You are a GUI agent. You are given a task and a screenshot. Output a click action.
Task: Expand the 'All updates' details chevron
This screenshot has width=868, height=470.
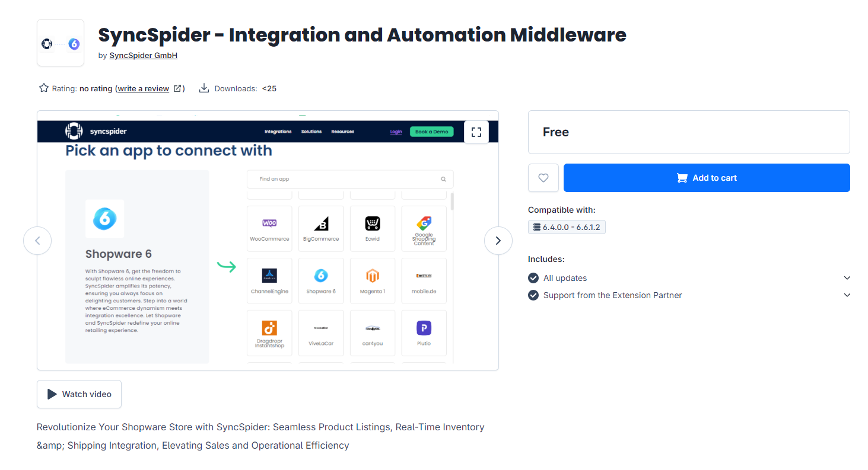[x=847, y=278]
